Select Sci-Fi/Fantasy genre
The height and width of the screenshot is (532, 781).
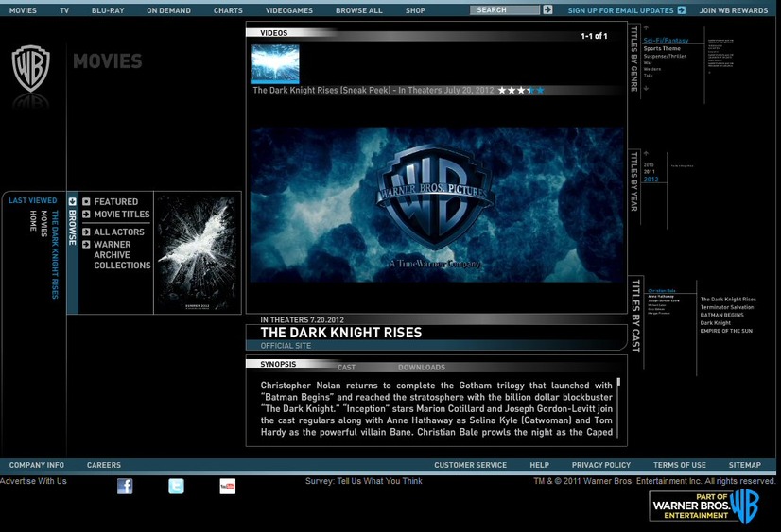tap(666, 41)
